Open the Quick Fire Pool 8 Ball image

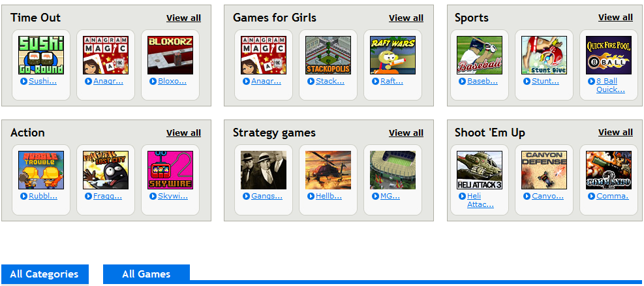click(609, 55)
